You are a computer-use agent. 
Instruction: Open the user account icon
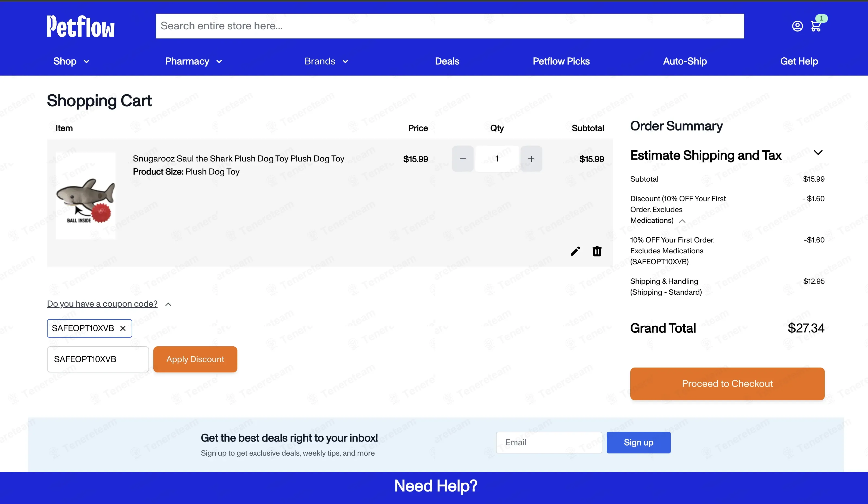coord(797,26)
